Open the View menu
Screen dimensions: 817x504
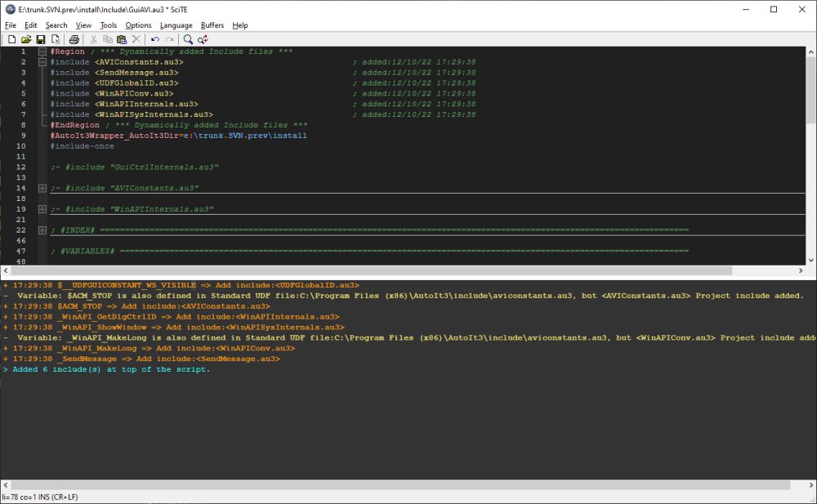(x=83, y=25)
